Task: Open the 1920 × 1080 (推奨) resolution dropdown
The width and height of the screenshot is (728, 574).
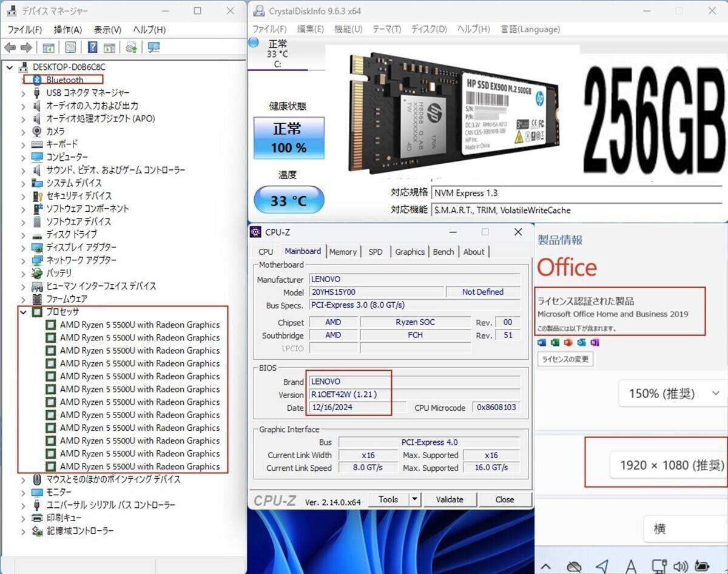Action: click(x=669, y=465)
